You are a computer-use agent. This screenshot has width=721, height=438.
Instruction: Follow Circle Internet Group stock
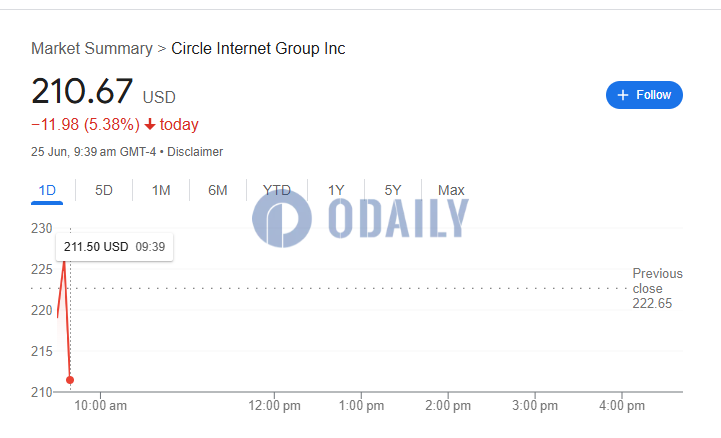click(644, 95)
